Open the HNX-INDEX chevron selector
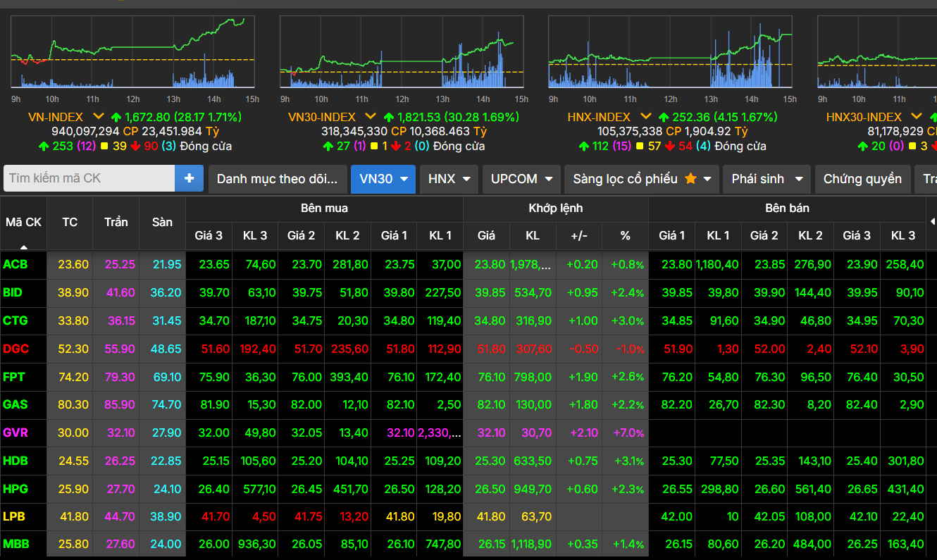 [645, 117]
